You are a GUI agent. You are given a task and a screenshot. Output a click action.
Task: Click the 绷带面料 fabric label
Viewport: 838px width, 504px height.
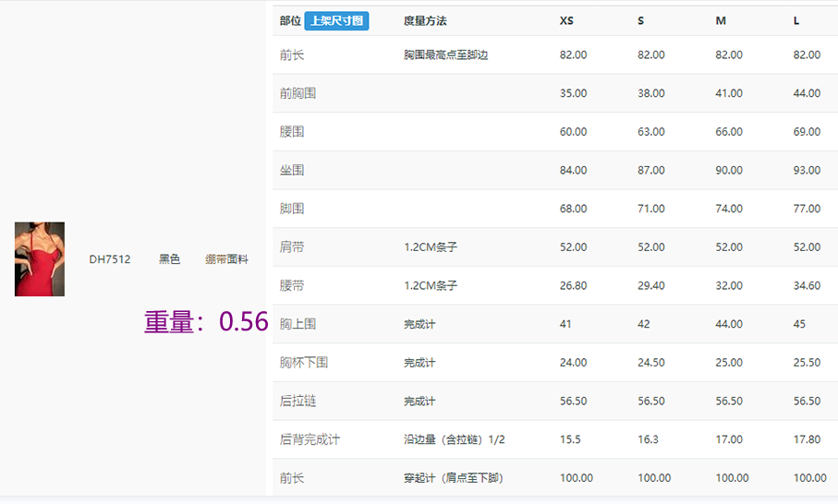pyautogui.click(x=226, y=259)
